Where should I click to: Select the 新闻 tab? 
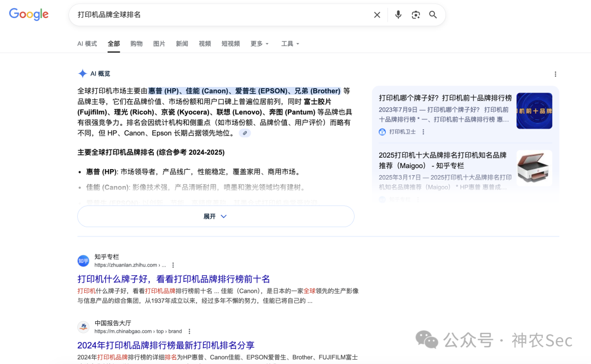tap(182, 43)
